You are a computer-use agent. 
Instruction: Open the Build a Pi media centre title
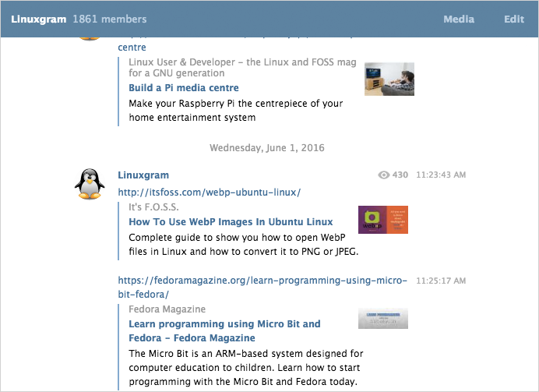coord(184,88)
